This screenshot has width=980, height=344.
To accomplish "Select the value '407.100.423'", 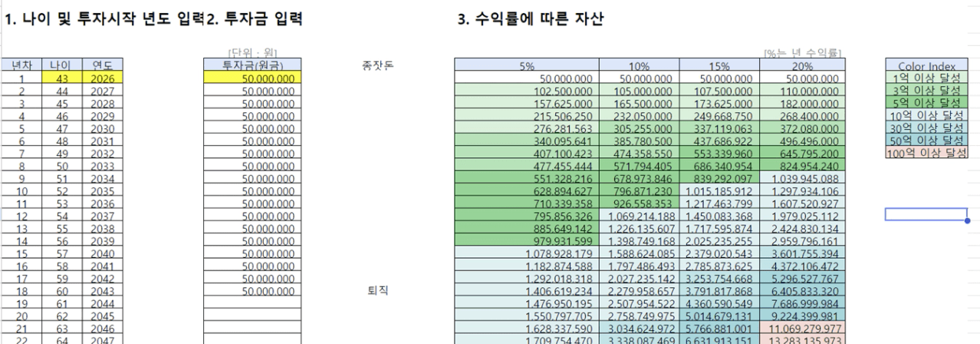I will [x=527, y=153].
